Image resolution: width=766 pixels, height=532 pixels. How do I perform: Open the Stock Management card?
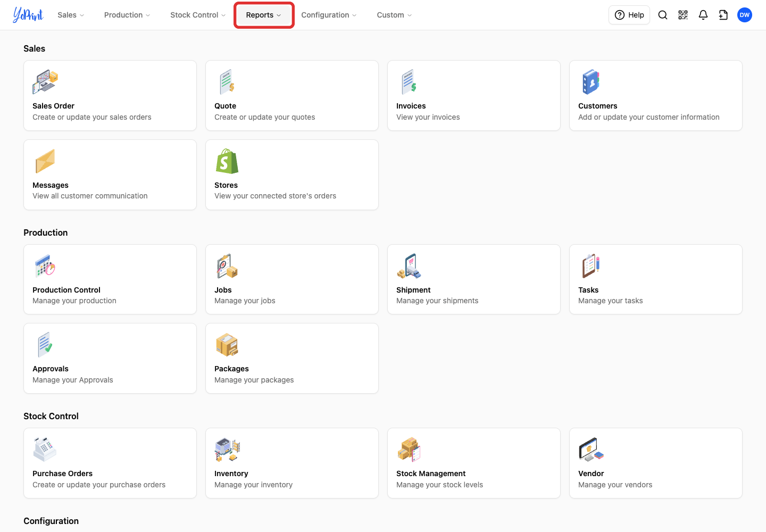pyautogui.click(x=474, y=463)
